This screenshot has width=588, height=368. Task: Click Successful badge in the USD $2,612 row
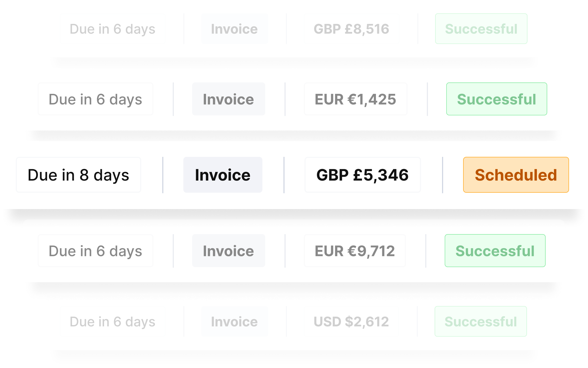coord(481,321)
